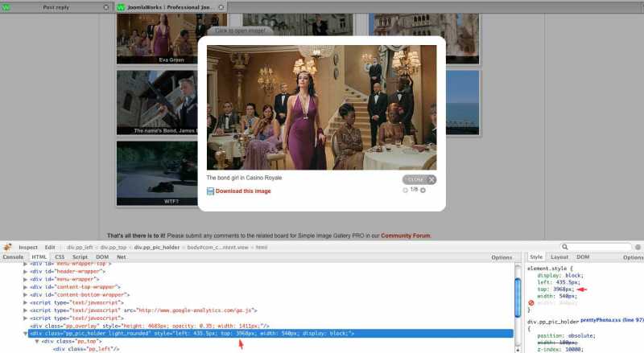This screenshot has height=353, width=644.
Task: Open main panel Options menu
Action: coord(502,257)
